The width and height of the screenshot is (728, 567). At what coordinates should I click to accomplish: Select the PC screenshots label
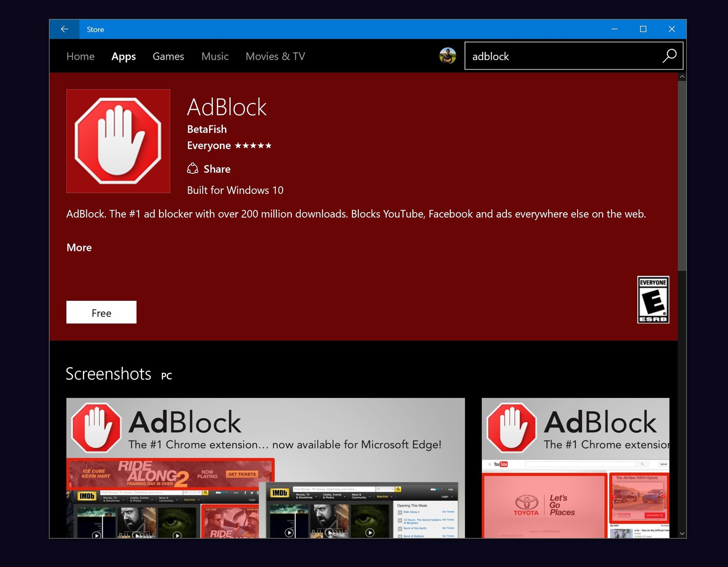[x=166, y=376]
